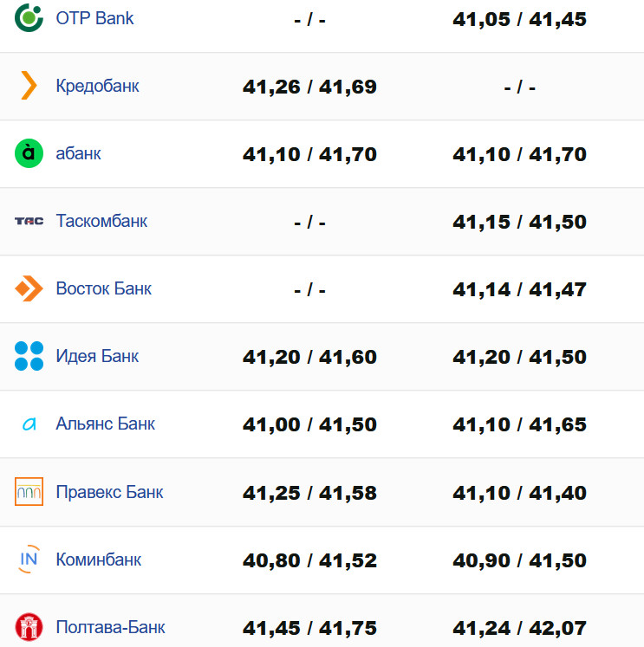The height and width of the screenshot is (647, 644).
Task: Click the Идея Банк blue dots logo
Action: (x=29, y=356)
